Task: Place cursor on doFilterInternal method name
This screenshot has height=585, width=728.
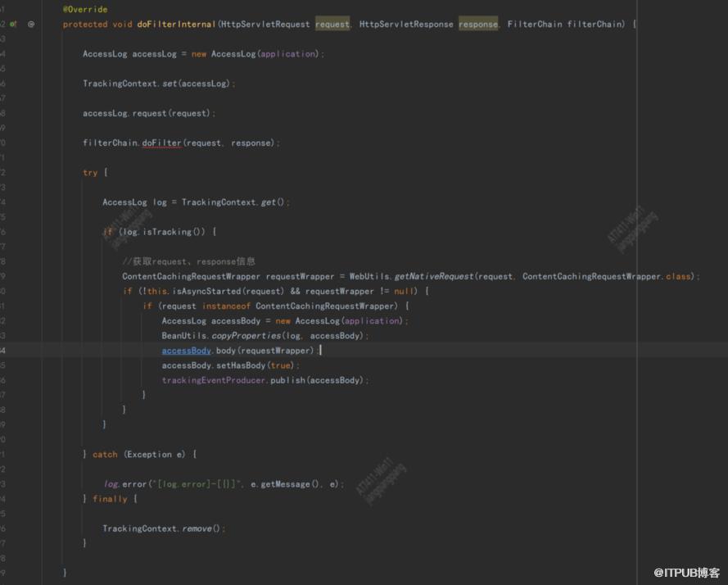Action: coord(176,24)
